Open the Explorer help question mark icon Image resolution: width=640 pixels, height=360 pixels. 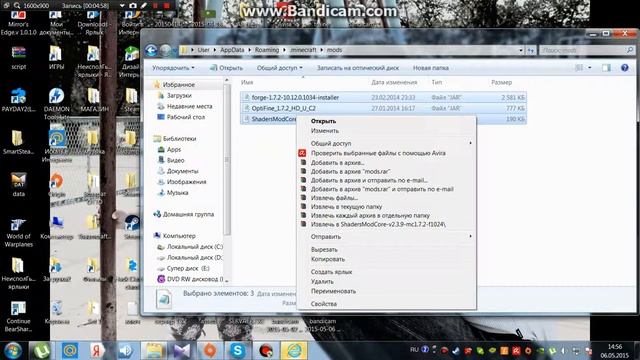pyautogui.click(x=624, y=68)
